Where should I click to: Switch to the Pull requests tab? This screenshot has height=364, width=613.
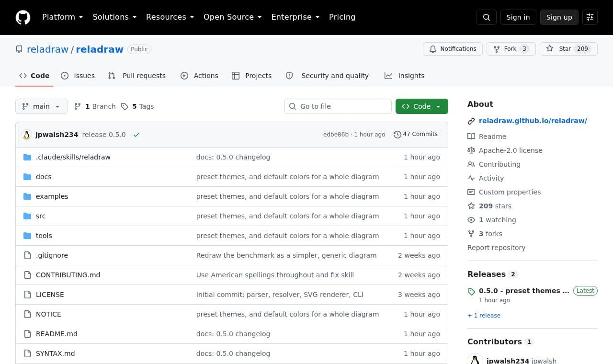pyautogui.click(x=137, y=76)
